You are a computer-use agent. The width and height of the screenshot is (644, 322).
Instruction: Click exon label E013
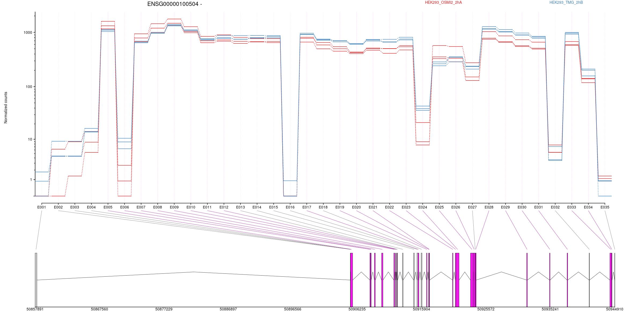[240, 207]
